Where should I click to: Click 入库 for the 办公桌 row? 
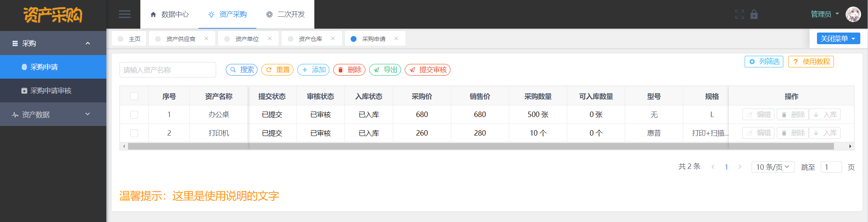pyautogui.click(x=825, y=115)
